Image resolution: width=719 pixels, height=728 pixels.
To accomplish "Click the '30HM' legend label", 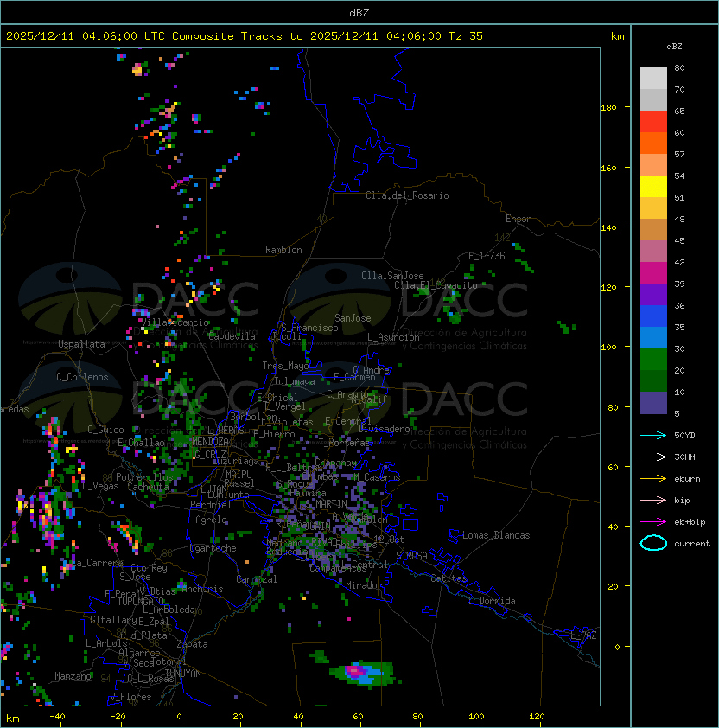I will point(684,457).
